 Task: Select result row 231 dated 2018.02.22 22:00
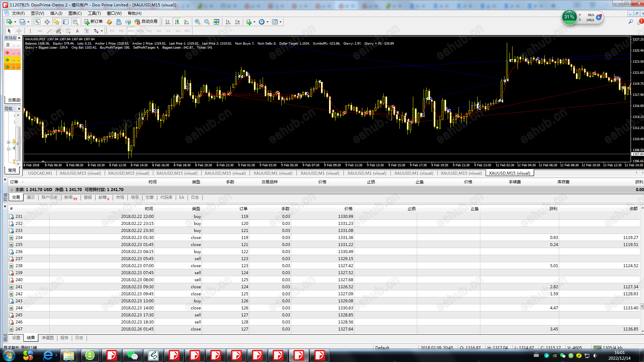pyautogui.click(x=324, y=217)
